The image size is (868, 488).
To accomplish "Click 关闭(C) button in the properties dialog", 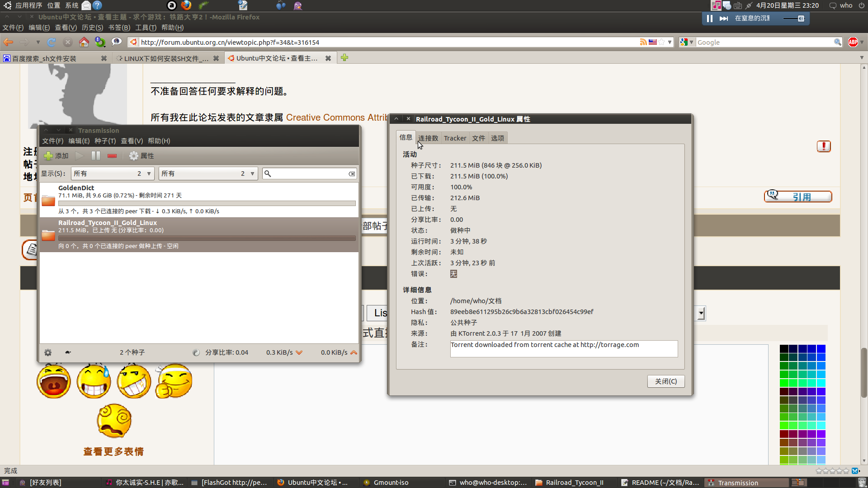I will coord(666,381).
